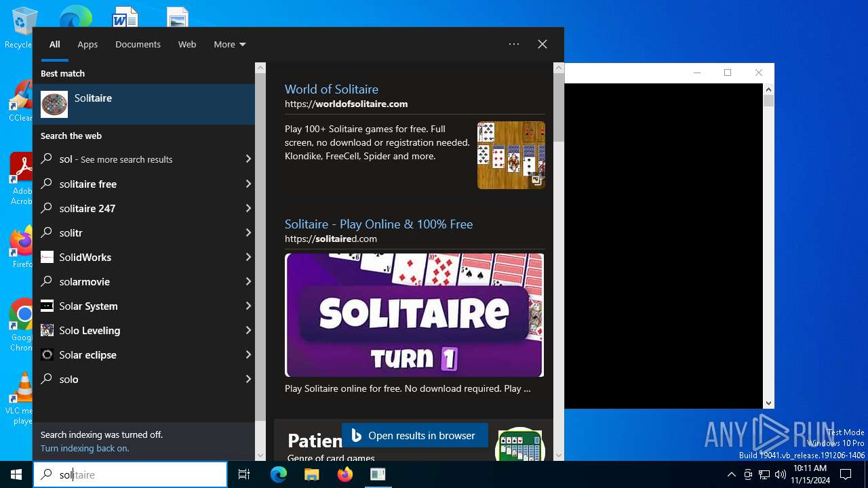Screen dimensions: 868x488
Task: Open 'Solitaire - Play Online & 100% Free' link
Action: coord(378,224)
